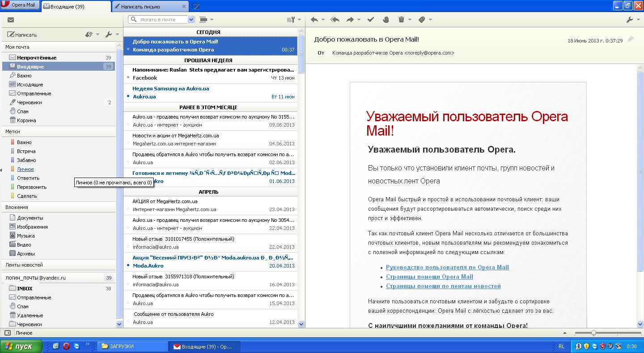Click the check/send mail sync icon

pos(89,34)
